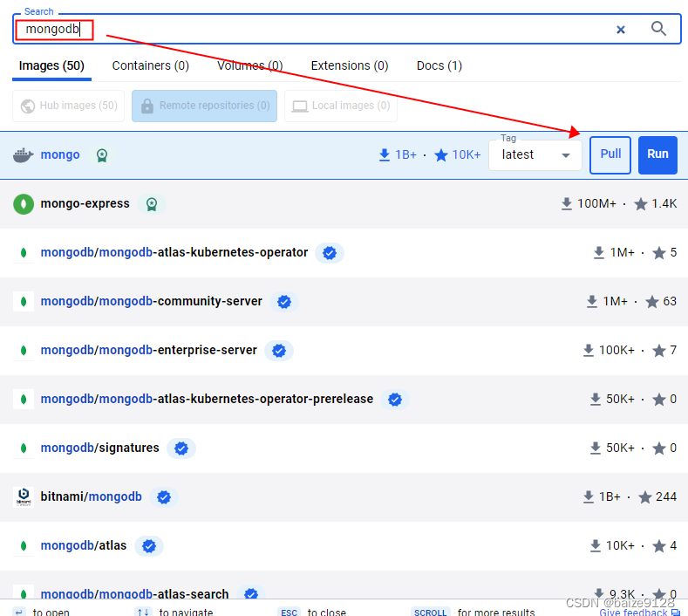Open the Volumes (0) tab
688x616 pixels.
(x=249, y=65)
